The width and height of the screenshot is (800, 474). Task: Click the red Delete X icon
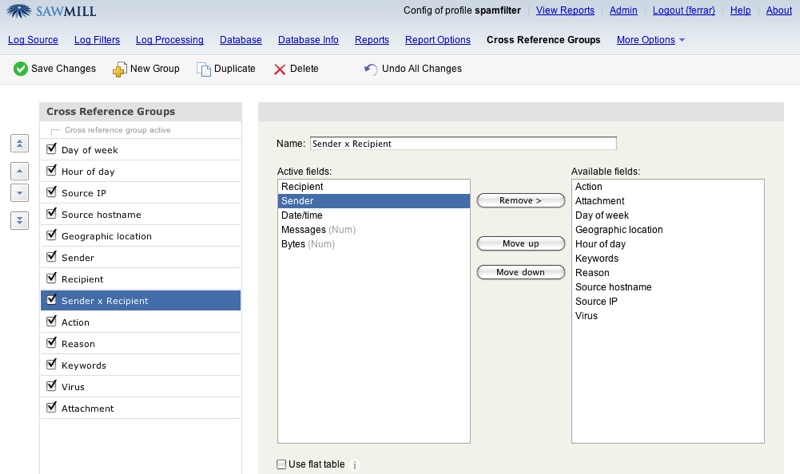tap(280, 69)
